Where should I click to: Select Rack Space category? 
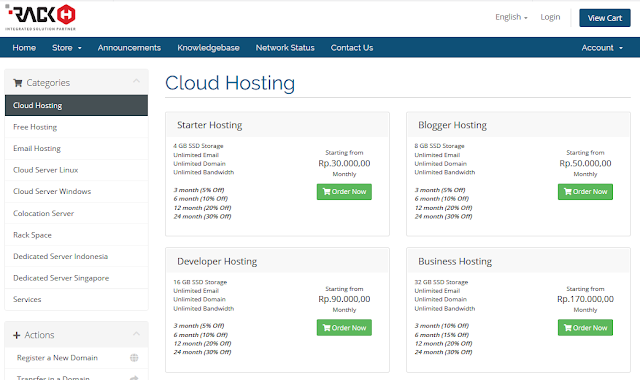click(76, 235)
